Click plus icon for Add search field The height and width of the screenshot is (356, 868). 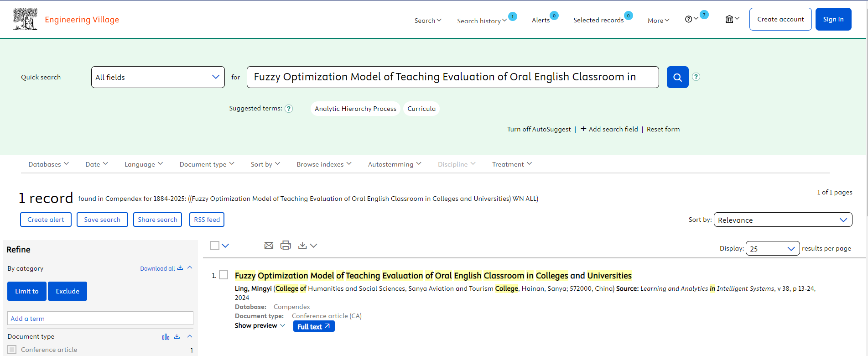(583, 129)
